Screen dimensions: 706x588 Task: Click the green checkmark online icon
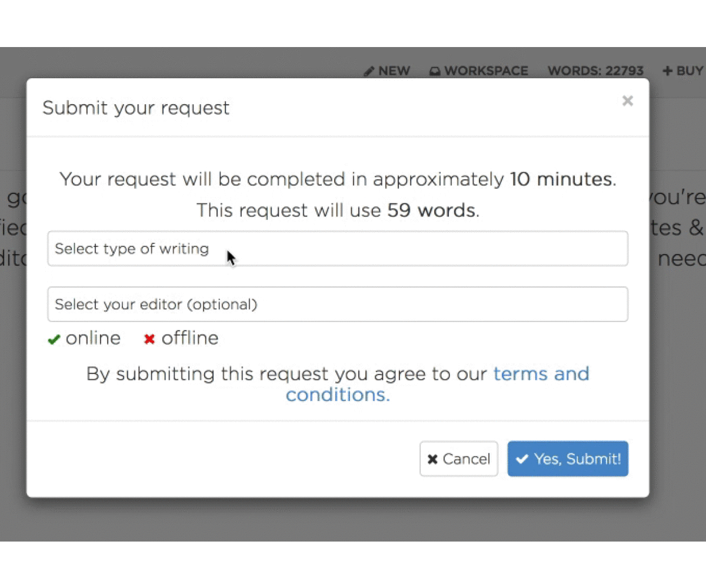54,339
